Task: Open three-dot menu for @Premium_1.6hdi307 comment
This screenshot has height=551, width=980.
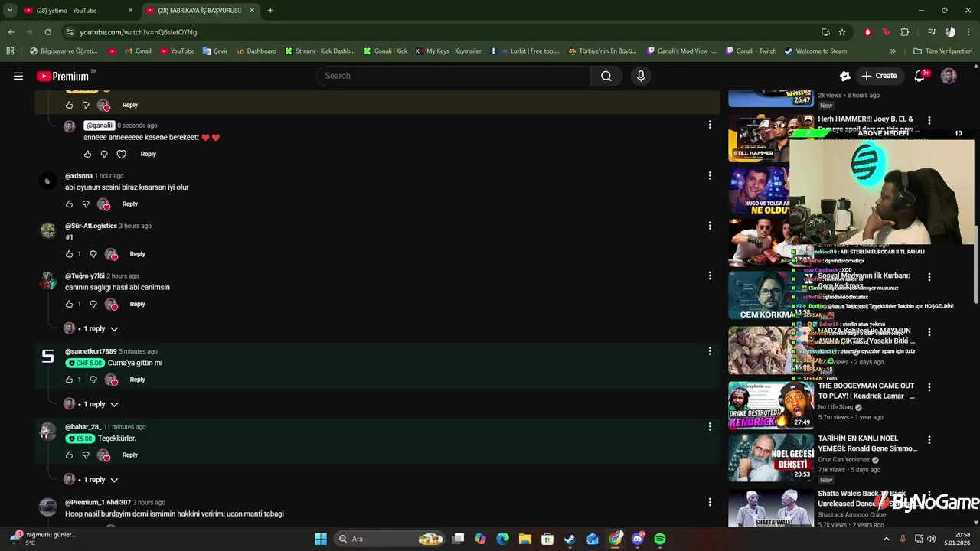Action: (710, 502)
